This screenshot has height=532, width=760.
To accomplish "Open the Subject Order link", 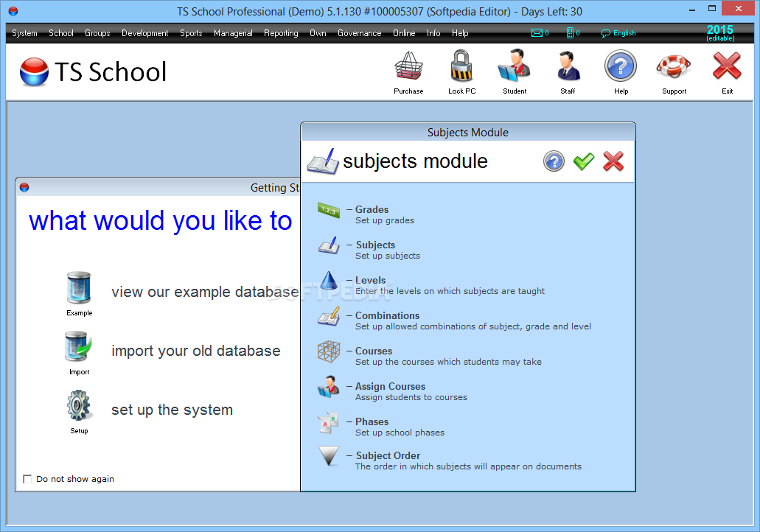I will click(x=388, y=455).
